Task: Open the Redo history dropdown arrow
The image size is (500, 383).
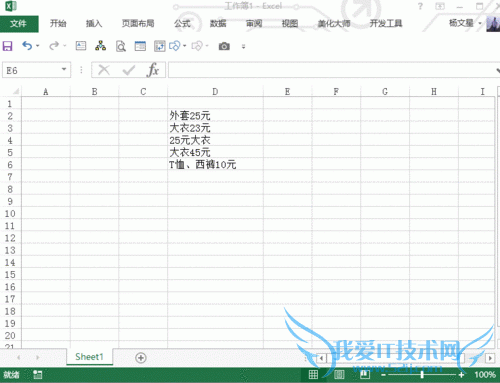Action: [x=64, y=46]
